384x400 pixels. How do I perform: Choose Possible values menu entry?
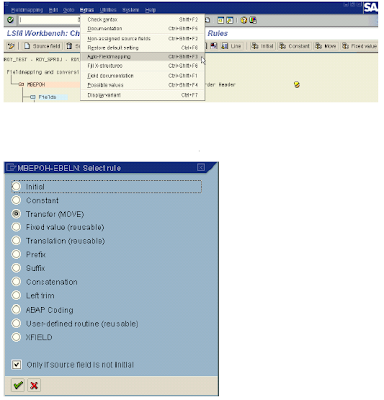(x=143, y=85)
